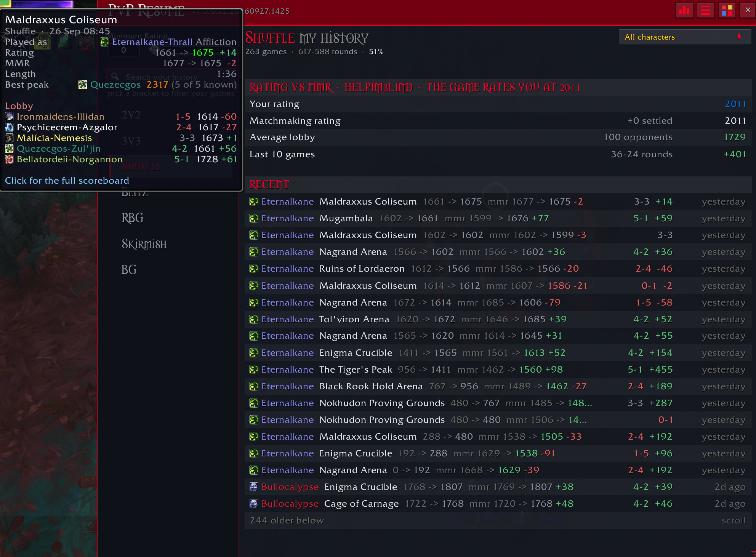Switch to the list view icon
The width and height of the screenshot is (756, 557).
pos(705,10)
